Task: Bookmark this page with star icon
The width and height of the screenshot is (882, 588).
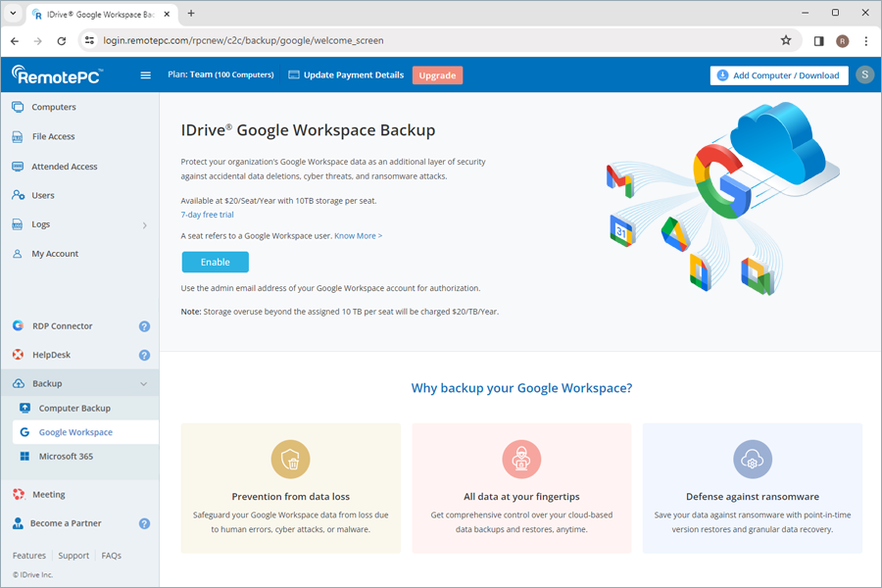Action: [785, 41]
